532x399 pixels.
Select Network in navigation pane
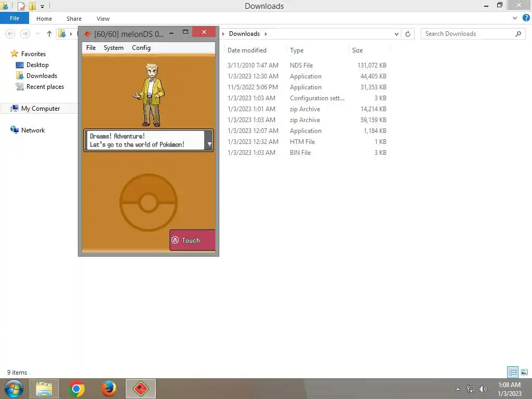[x=33, y=130]
